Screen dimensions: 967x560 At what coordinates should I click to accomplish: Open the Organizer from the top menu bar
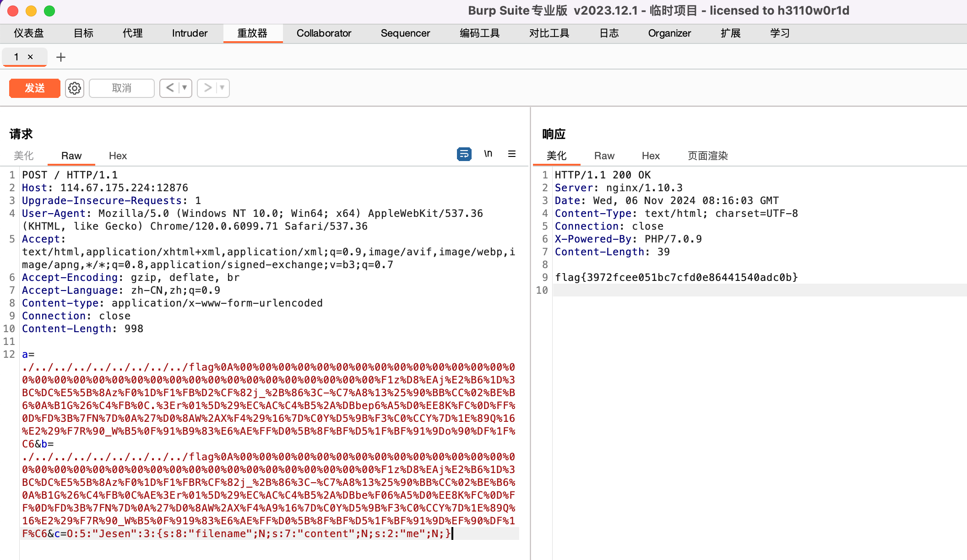click(x=669, y=33)
